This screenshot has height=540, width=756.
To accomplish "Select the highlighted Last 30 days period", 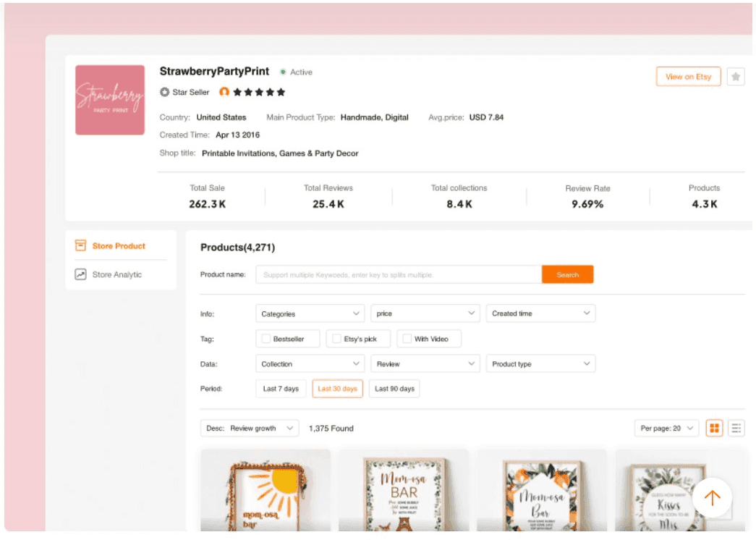I will pos(337,388).
